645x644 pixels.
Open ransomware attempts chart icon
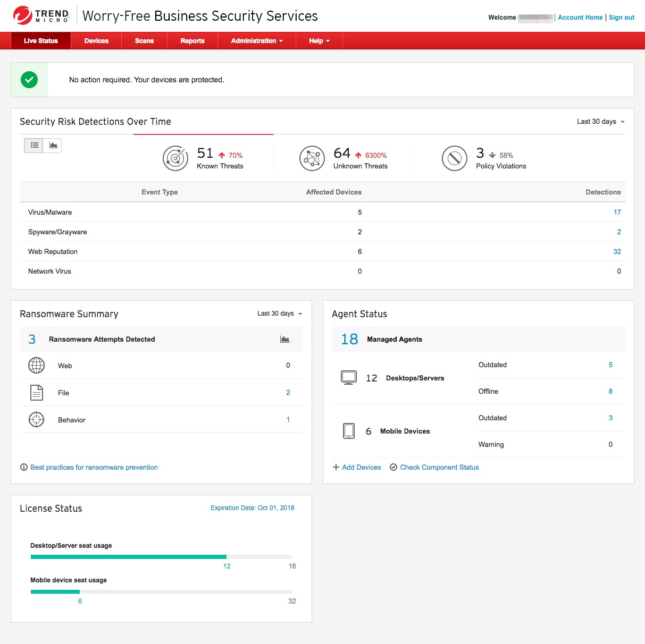[285, 340]
